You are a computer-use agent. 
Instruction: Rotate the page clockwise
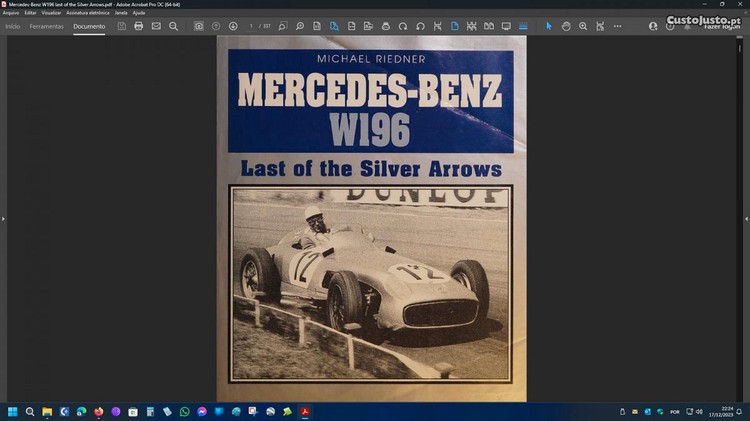click(403, 26)
